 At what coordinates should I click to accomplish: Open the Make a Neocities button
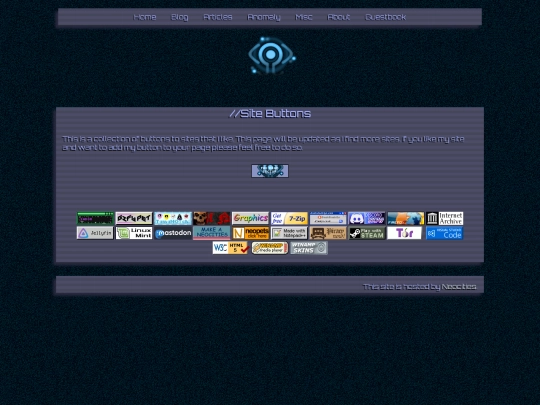click(211, 233)
